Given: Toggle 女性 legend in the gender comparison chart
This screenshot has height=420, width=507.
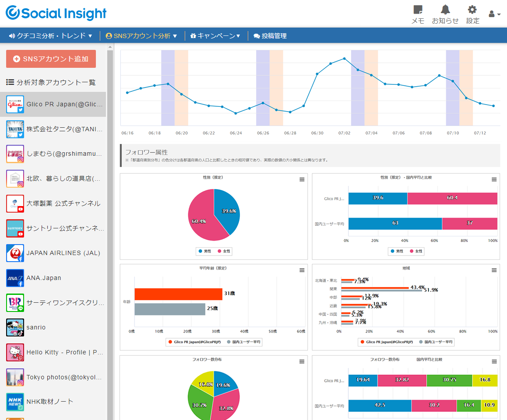Looking at the screenshot, I should (x=416, y=251).
